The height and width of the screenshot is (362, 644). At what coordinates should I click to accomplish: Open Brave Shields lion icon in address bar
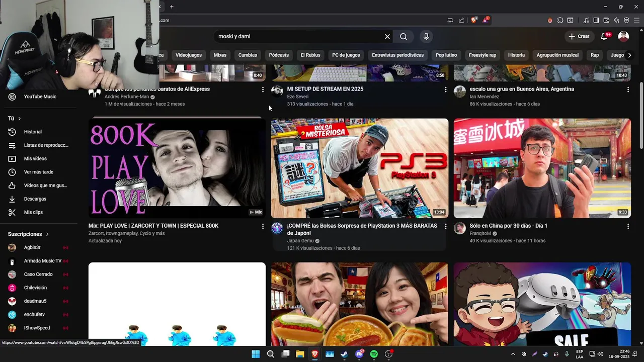click(x=474, y=20)
